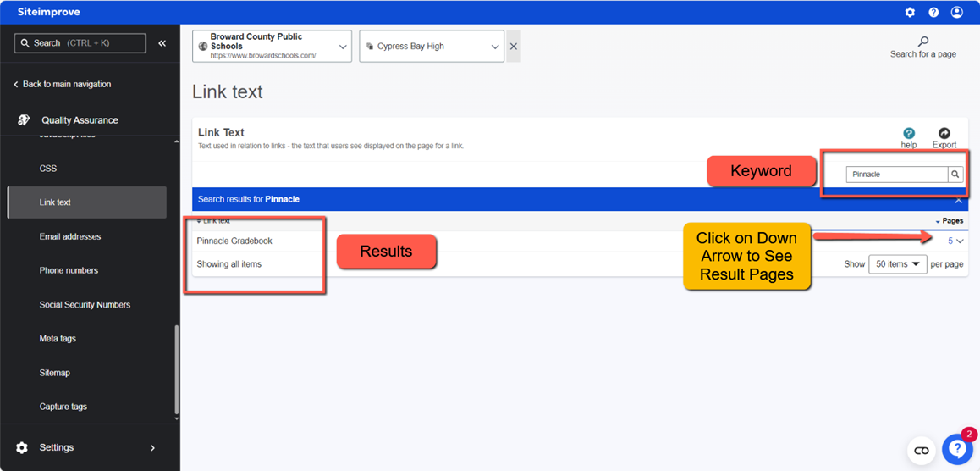980x471 pixels.
Task: Go back to main navigation
Action: click(62, 84)
